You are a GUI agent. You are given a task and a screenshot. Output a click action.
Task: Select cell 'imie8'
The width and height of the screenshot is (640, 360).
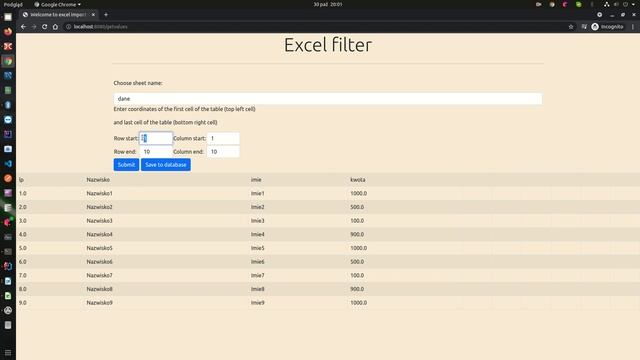coord(258,289)
